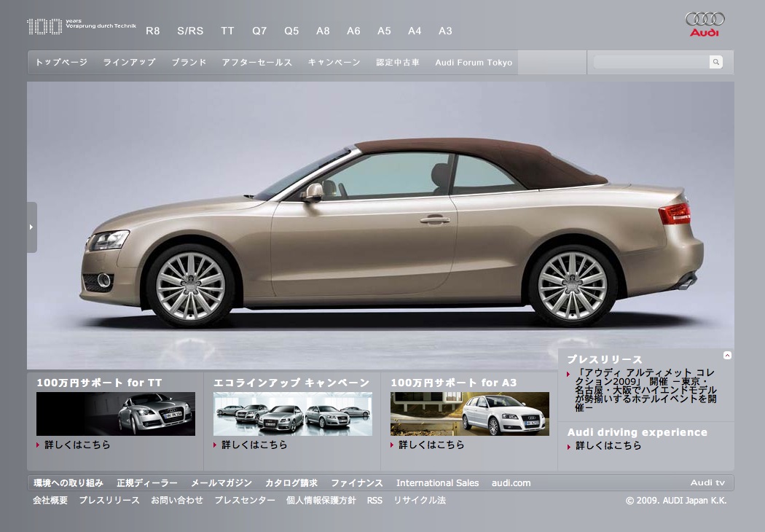
Task: Go to トップページ in the navigation bar
Action: coord(61,63)
